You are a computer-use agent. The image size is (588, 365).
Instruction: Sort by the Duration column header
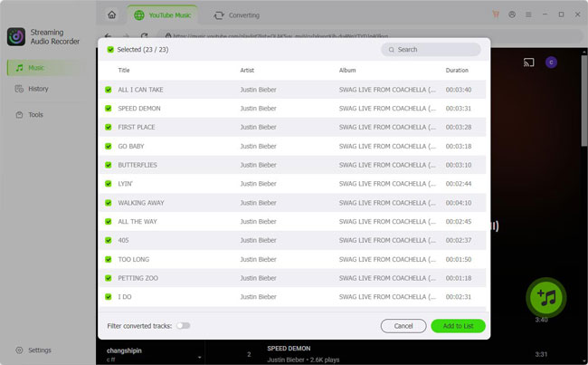(457, 71)
